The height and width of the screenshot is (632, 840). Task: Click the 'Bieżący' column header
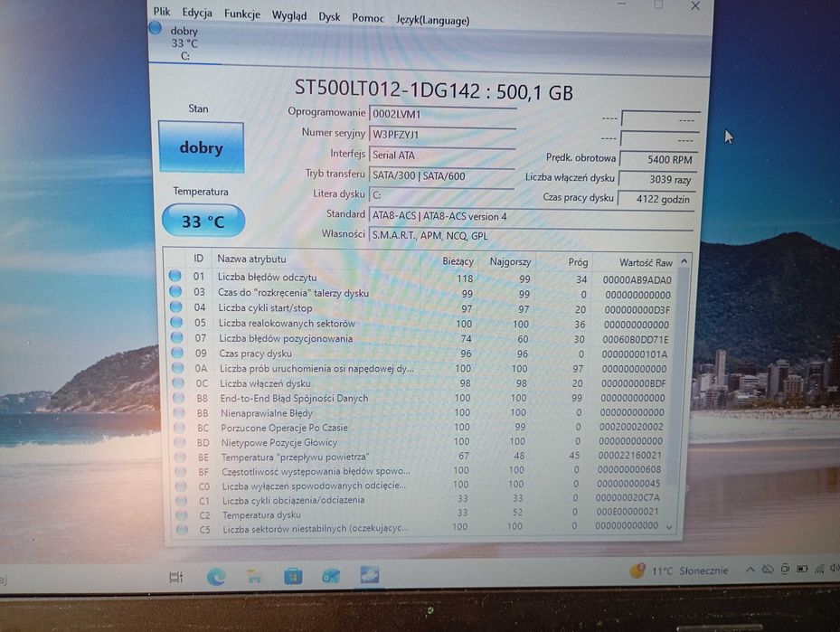(x=458, y=260)
